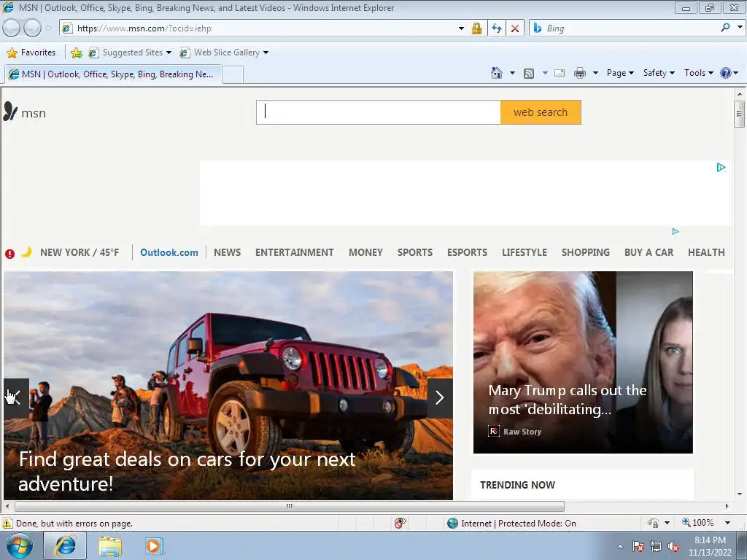This screenshot has height=560, width=747.
Task: Expand the Home button dropdown arrow
Action: pos(512,73)
